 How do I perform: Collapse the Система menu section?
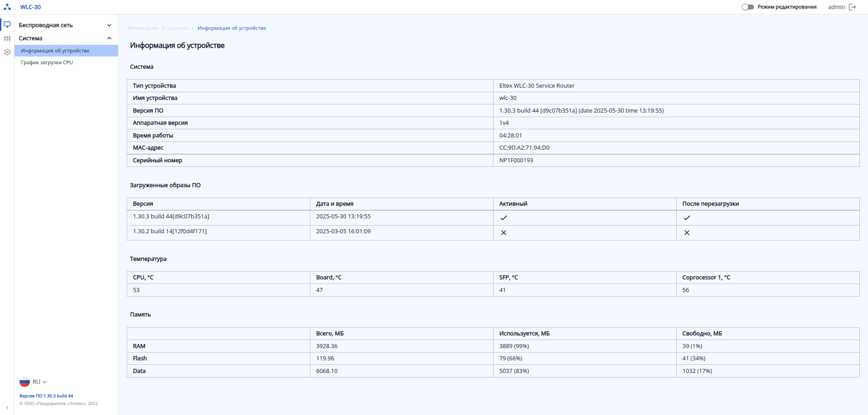[109, 38]
